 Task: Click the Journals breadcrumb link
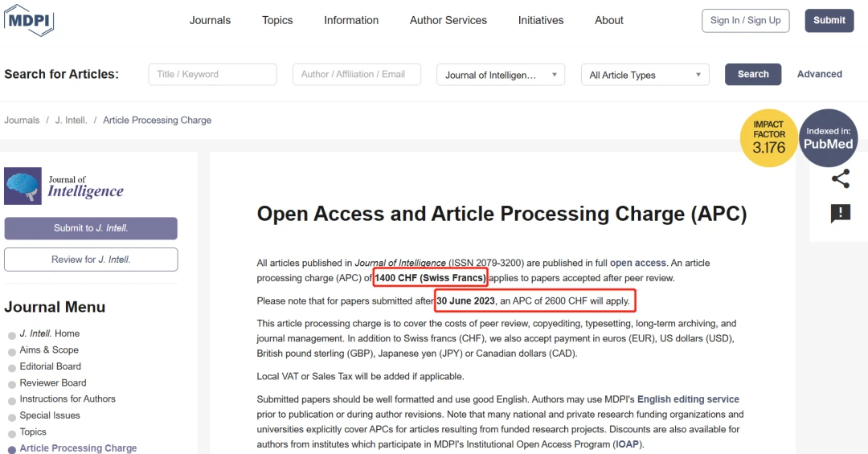point(23,121)
